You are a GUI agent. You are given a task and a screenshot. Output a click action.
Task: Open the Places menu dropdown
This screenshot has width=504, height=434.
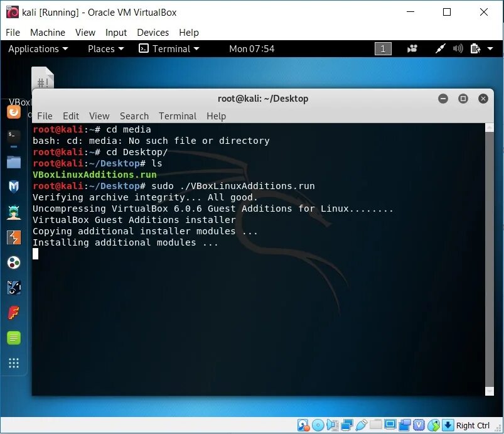pos(105,49)
